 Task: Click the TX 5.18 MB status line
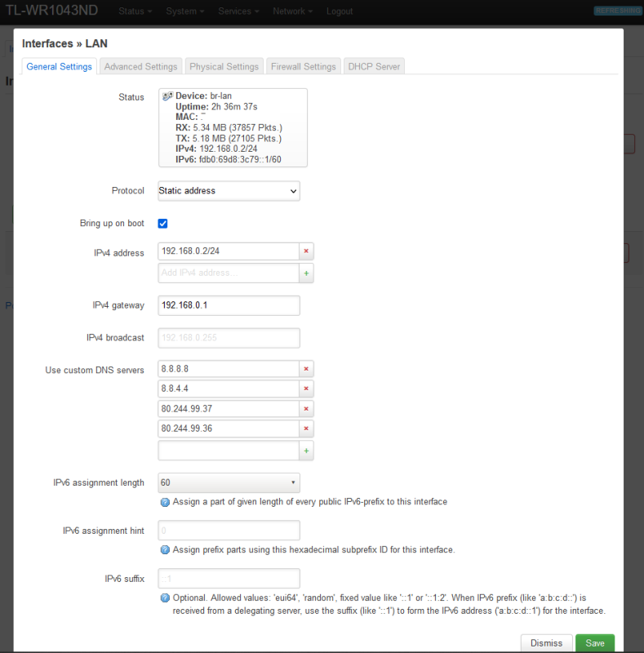pyautogui.click(x=229, y=139)
